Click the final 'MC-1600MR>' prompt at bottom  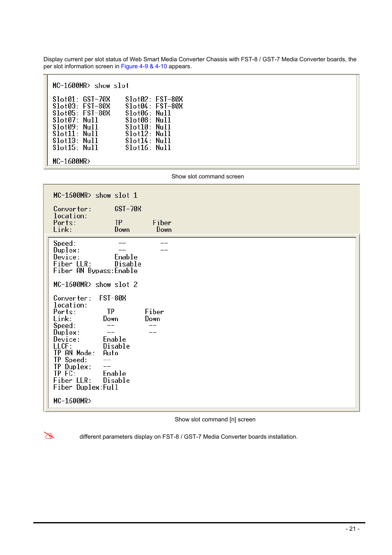(72, 401)
